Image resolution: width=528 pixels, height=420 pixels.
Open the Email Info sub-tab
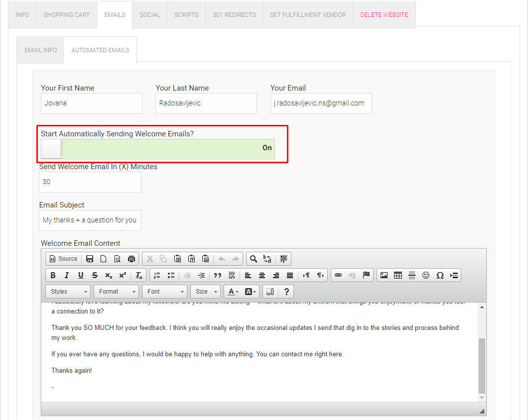pyautogui.click(x=41, y=50)
